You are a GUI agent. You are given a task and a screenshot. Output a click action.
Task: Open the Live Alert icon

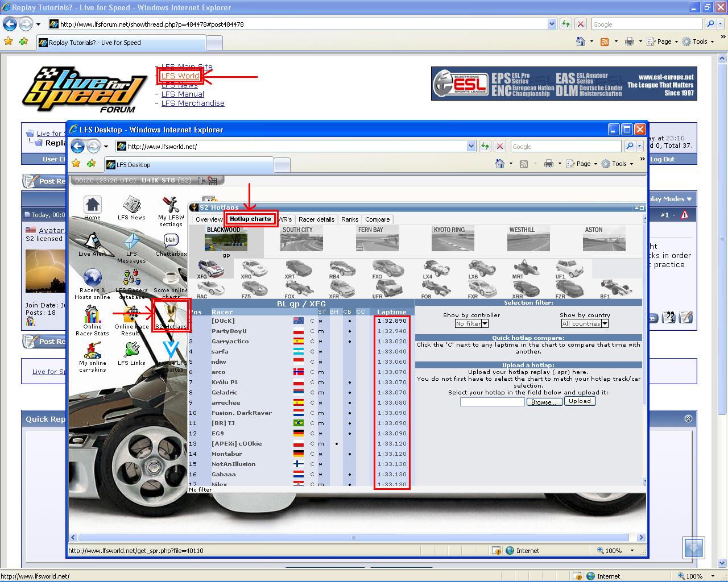(92, 244)
